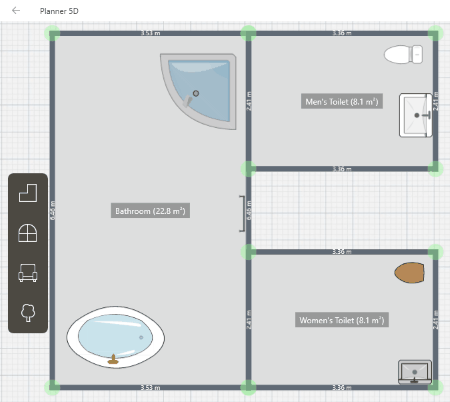This screenshot has height=402, width=450.
Task: Select node at Men's Toilet bottom-left corner
Action: coord(248,169)
